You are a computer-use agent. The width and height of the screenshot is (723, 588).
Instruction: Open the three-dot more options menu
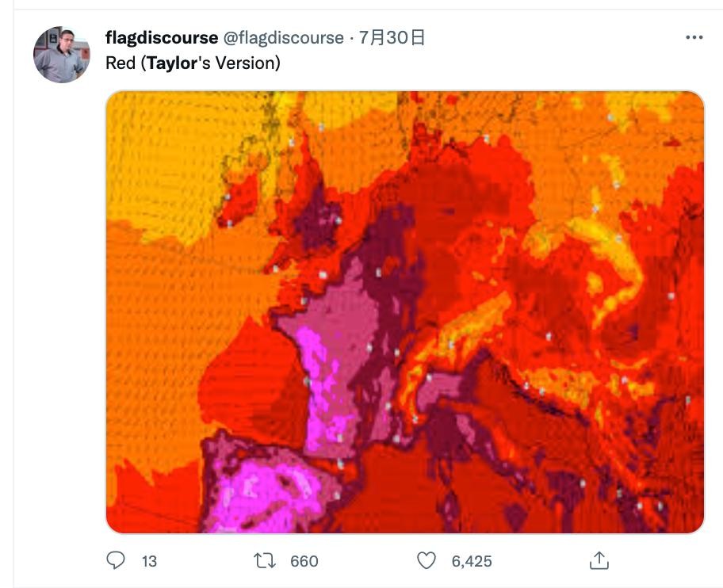694,37
